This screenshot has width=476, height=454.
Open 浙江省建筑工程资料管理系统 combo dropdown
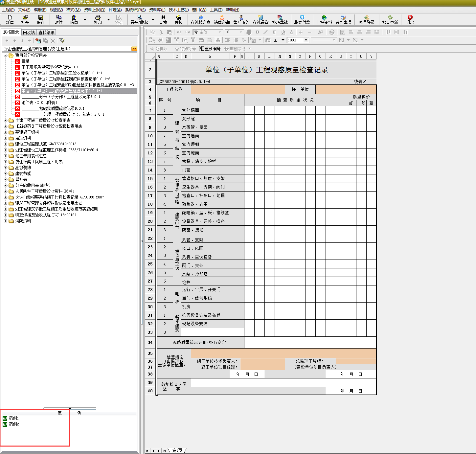coord(134,49)
